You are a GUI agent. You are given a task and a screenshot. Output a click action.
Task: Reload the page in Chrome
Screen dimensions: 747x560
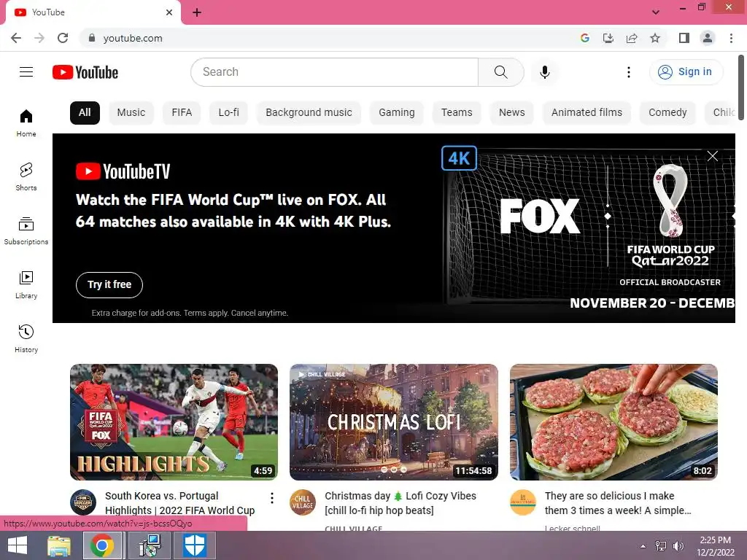(x=63, y=38)
